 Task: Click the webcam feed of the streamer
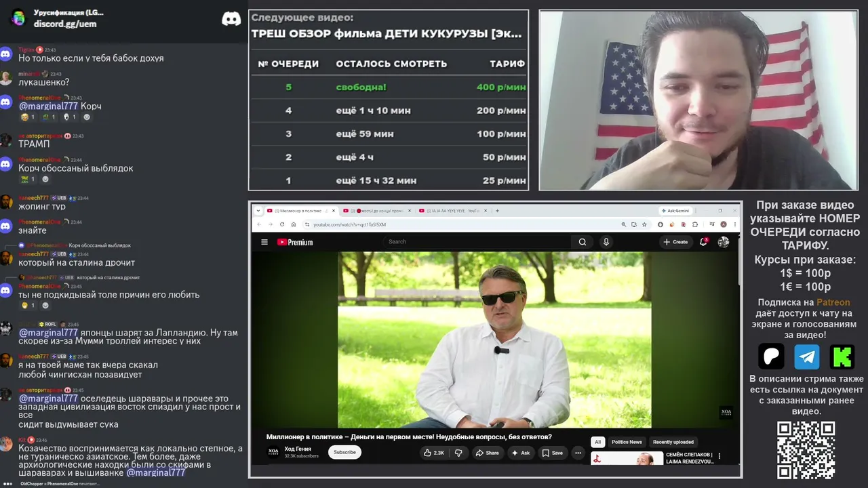click(698, 100)
